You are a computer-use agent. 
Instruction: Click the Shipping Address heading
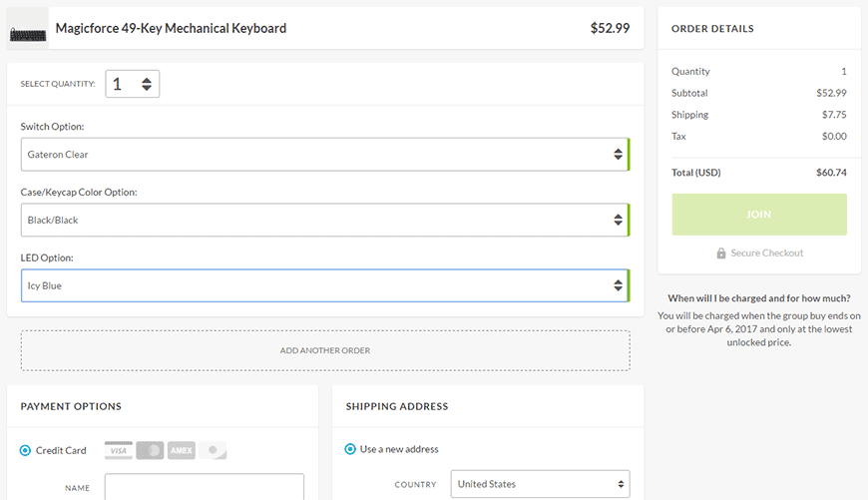397,406
